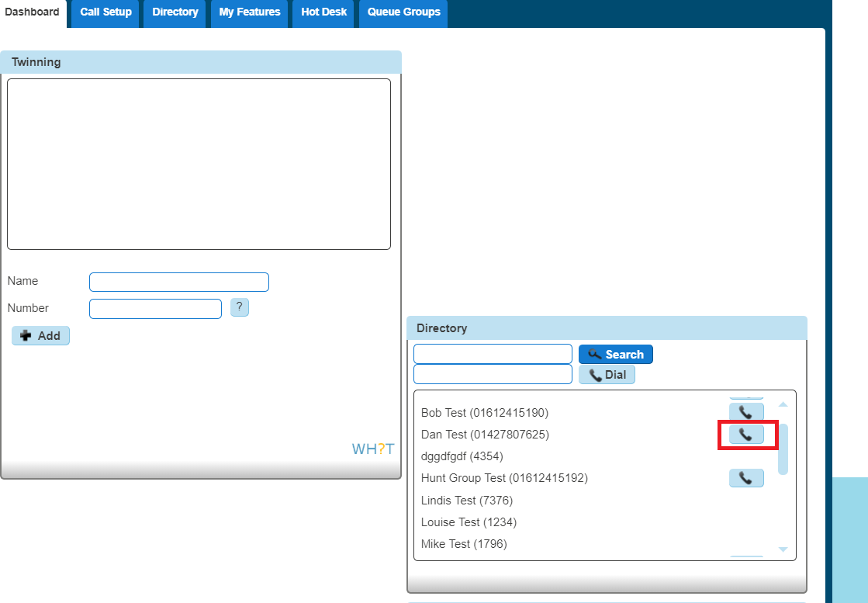Select Louise Test (1234) entry
The image size is (868, 603).
(469, 522)
